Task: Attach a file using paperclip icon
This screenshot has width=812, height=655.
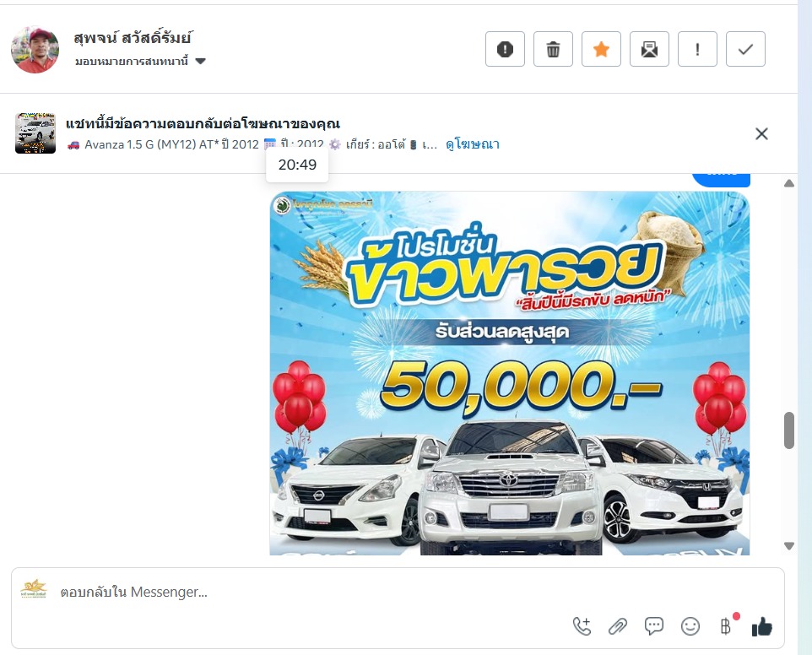Action: coord(618,626)
